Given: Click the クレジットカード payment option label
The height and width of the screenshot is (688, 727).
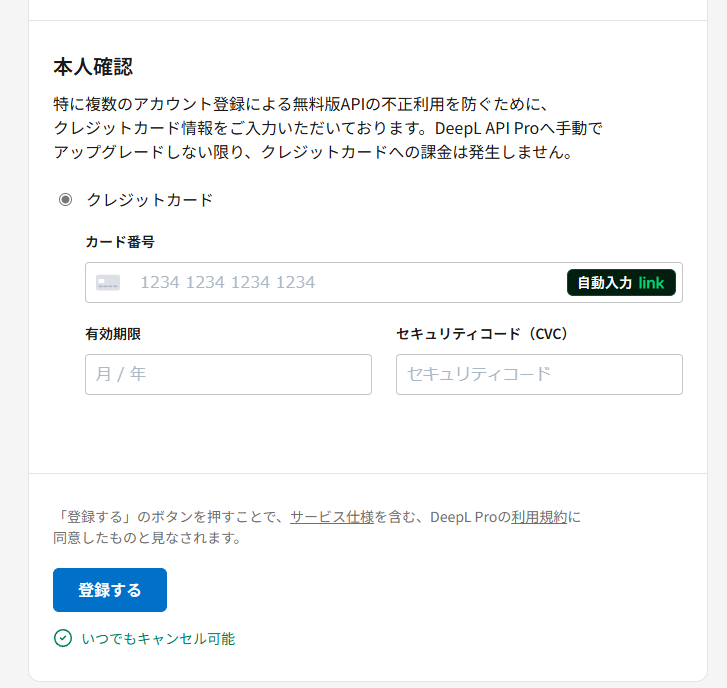Looking at the screenshot, I should pyautogui.click(x=150, y=199).
